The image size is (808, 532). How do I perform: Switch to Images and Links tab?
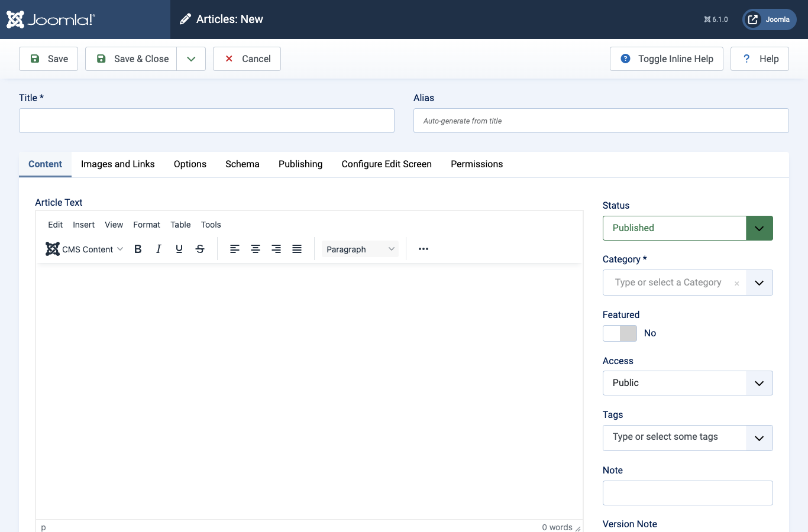point(118,164)
